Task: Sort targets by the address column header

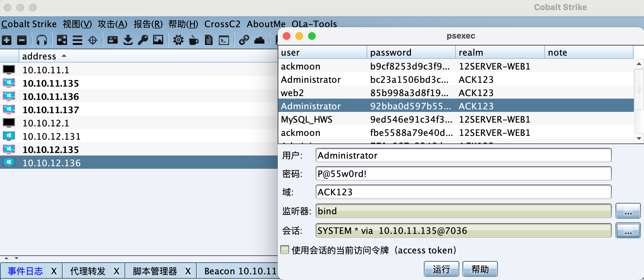Action: [39, 56]
